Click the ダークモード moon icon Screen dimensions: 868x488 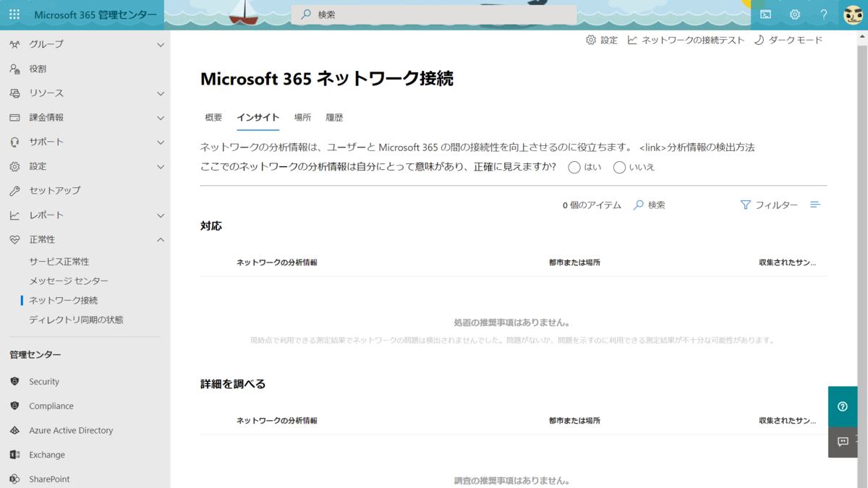(759, 40)
